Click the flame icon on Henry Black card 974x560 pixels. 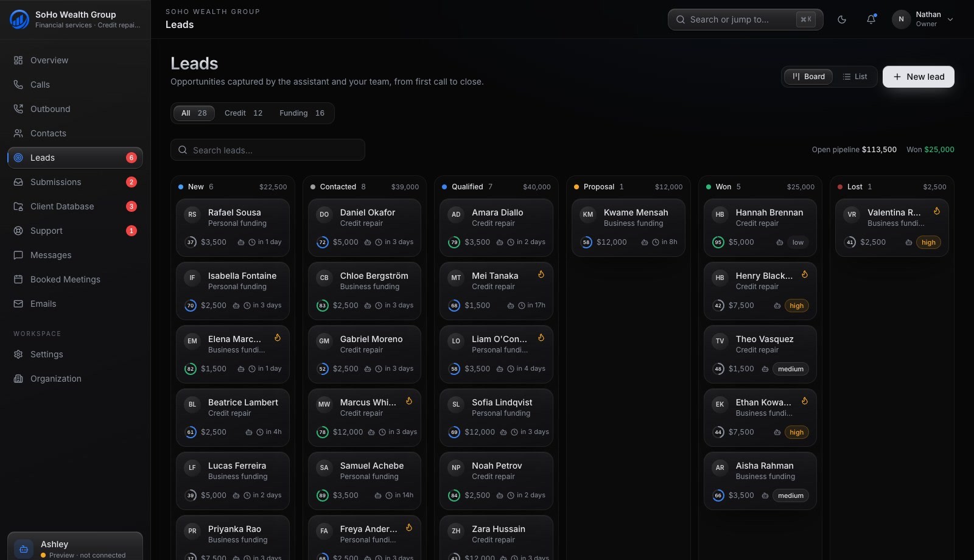pos(805,275)
